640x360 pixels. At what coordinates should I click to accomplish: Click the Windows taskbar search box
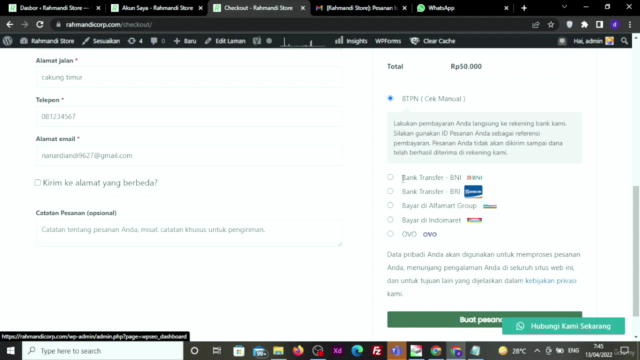(102, 351)
